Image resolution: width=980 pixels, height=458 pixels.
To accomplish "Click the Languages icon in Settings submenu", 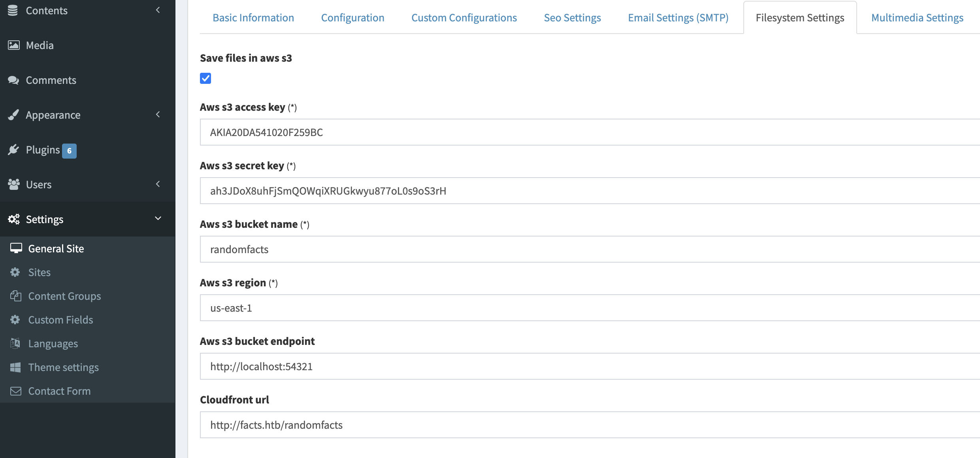I will click(15, 343).
